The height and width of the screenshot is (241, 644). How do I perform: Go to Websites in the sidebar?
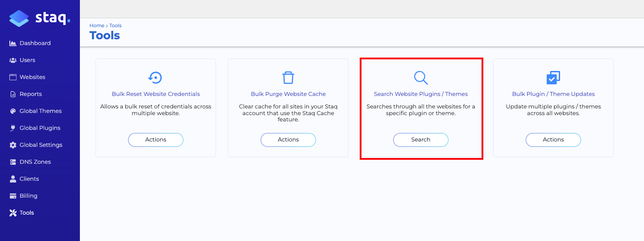[x=32, y=77]
